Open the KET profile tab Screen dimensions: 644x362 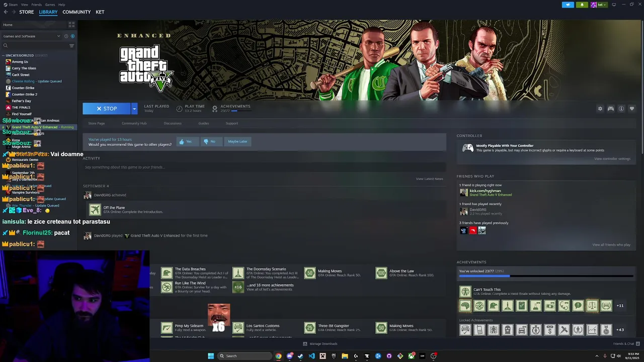click(x=100, y=12)
